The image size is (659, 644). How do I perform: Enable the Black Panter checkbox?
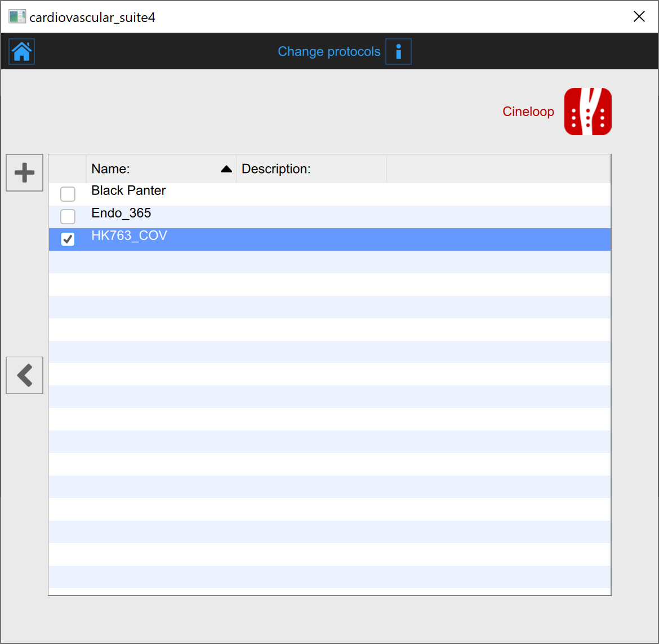68,194
